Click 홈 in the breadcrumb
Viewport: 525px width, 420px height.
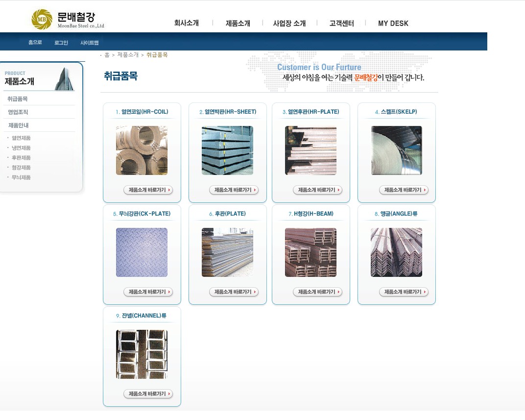(x=107, y=55)
